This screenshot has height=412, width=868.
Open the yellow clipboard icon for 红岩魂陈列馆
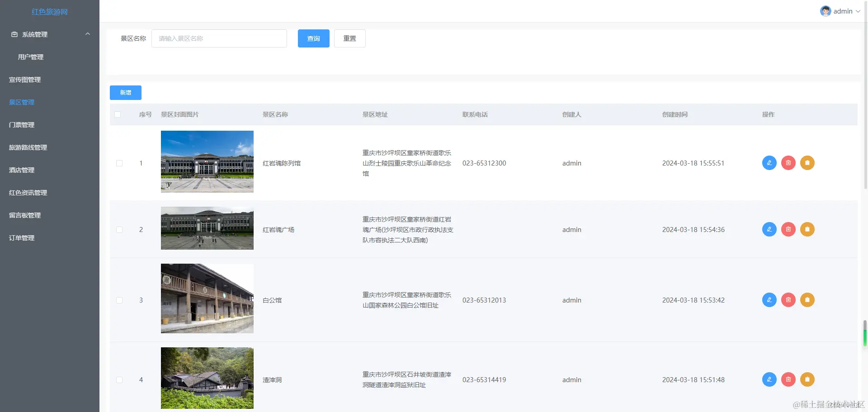[x=807, y=163]
